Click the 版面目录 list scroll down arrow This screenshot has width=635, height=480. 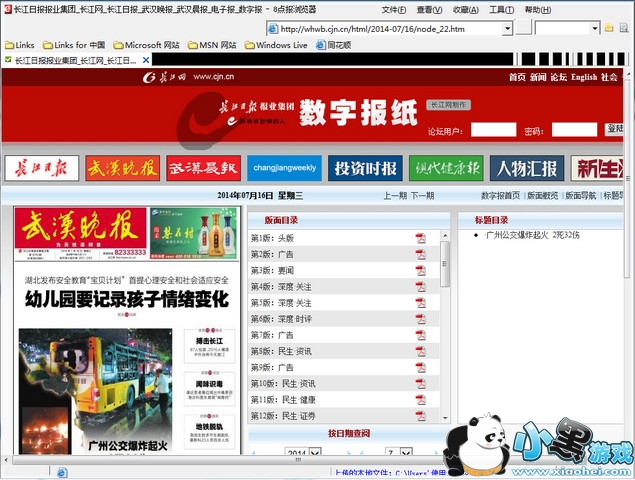click(445, 418)
